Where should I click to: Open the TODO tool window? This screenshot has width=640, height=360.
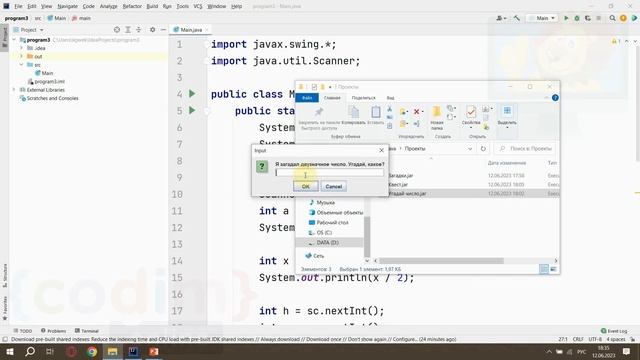22,331
